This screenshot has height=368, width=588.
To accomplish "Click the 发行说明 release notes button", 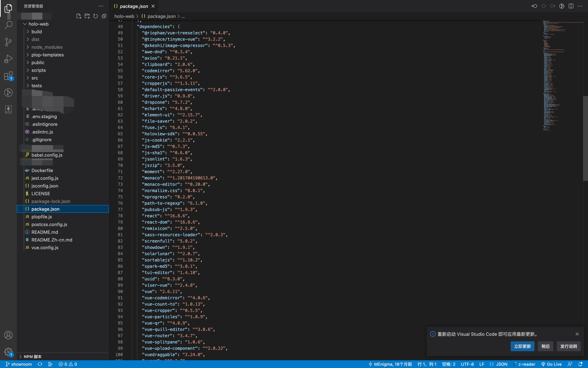I will coord(569,346).
